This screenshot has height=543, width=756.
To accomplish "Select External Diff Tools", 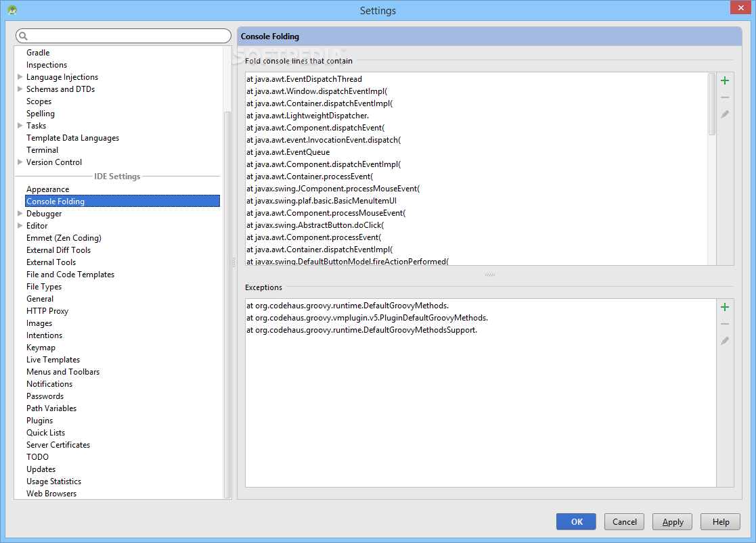I will 58,250.
